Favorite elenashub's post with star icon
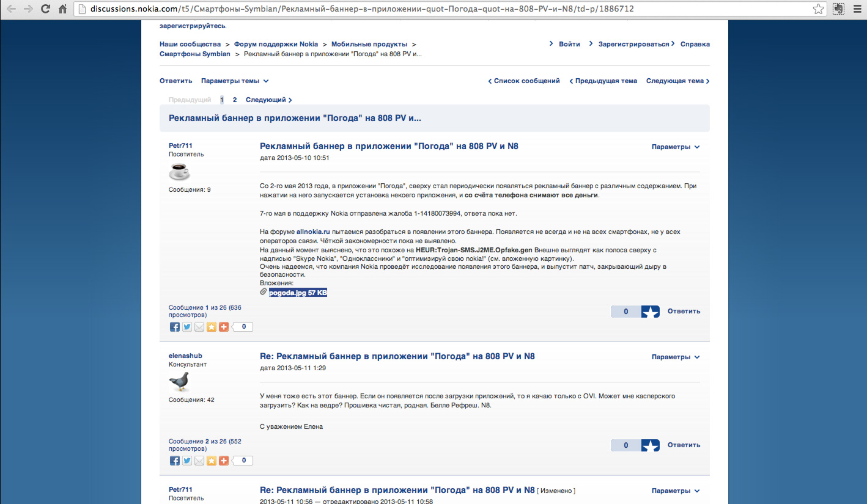867x504 pixels. point(212,461)
